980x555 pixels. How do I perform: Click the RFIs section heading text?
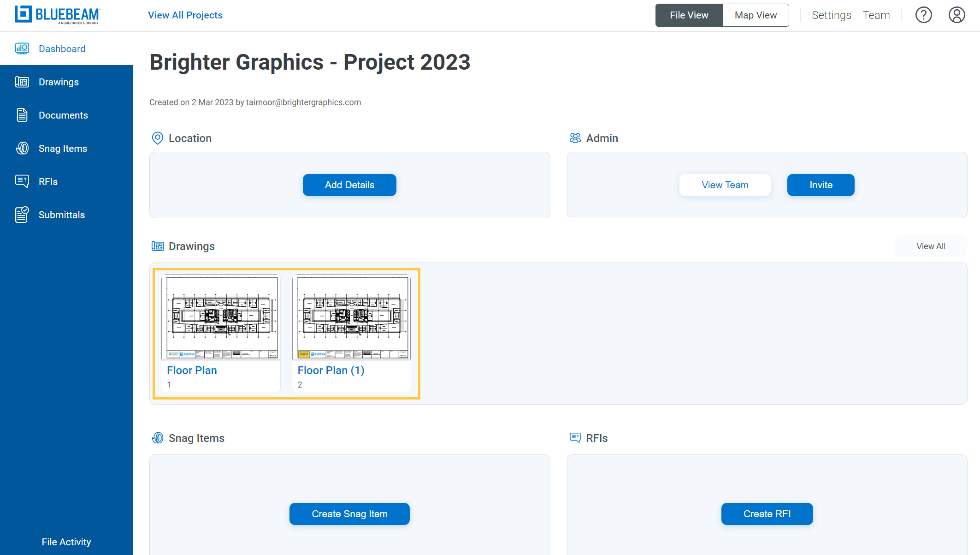point(597,438)
